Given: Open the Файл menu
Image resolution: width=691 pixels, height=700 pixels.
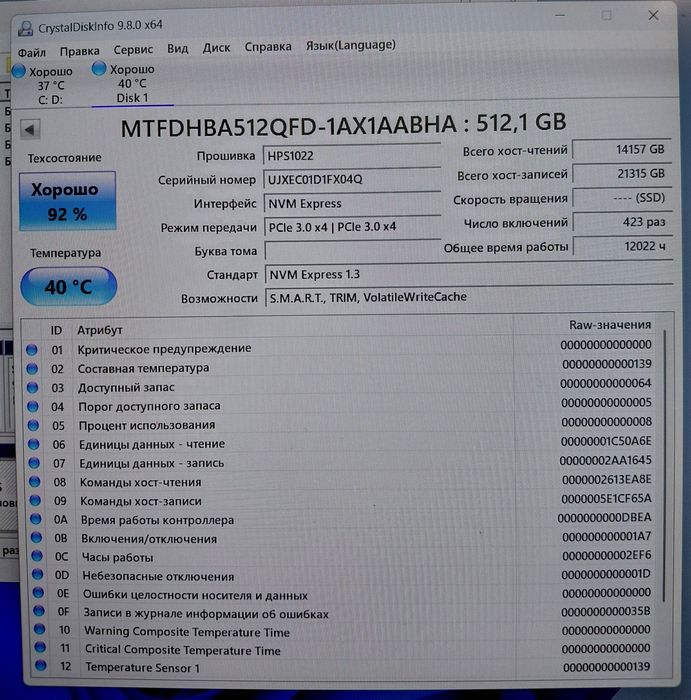Looking at the screenshot, I should 31,53.
